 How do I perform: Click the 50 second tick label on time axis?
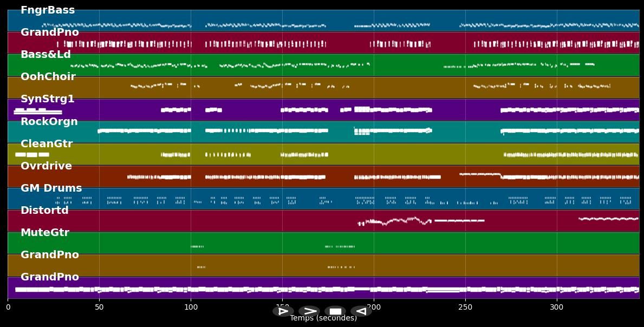click(99, 308)
